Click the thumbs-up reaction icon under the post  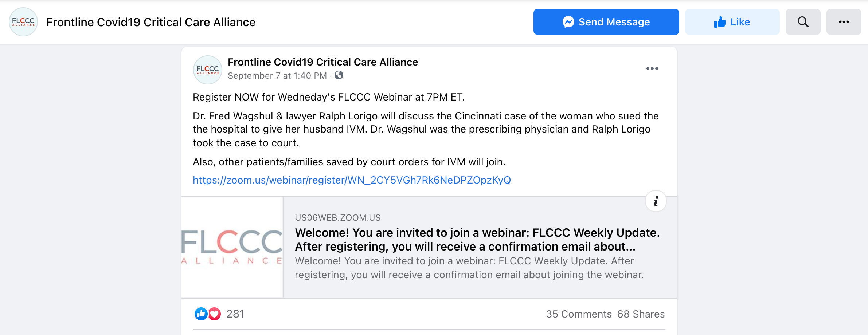click(x=200, y=314)
